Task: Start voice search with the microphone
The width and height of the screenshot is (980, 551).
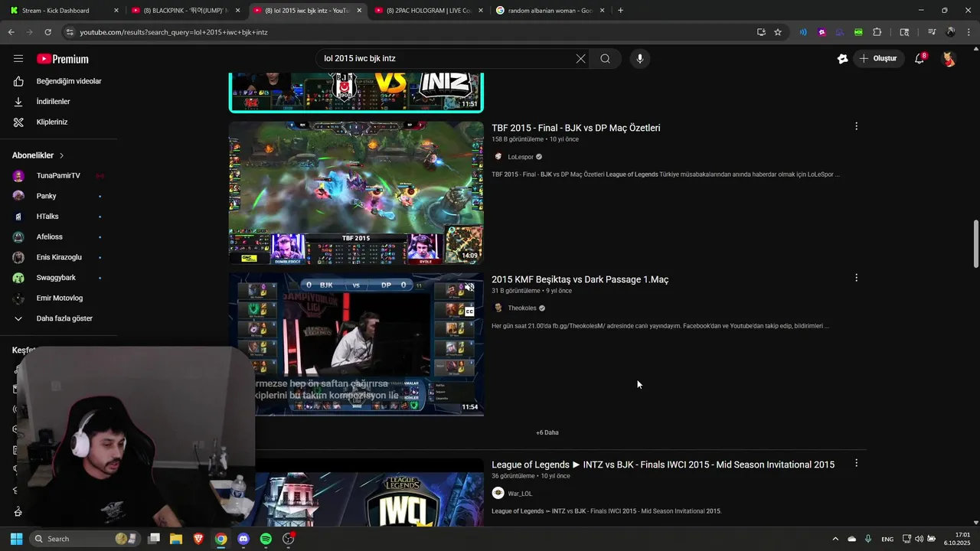Action: (x=639, y=58)
